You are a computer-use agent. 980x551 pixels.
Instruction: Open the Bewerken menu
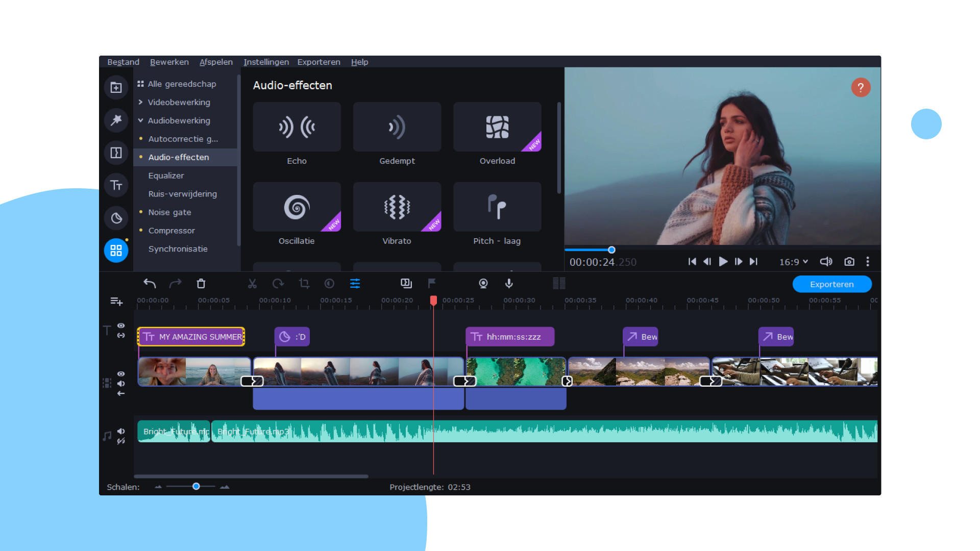tap(169, 62)
